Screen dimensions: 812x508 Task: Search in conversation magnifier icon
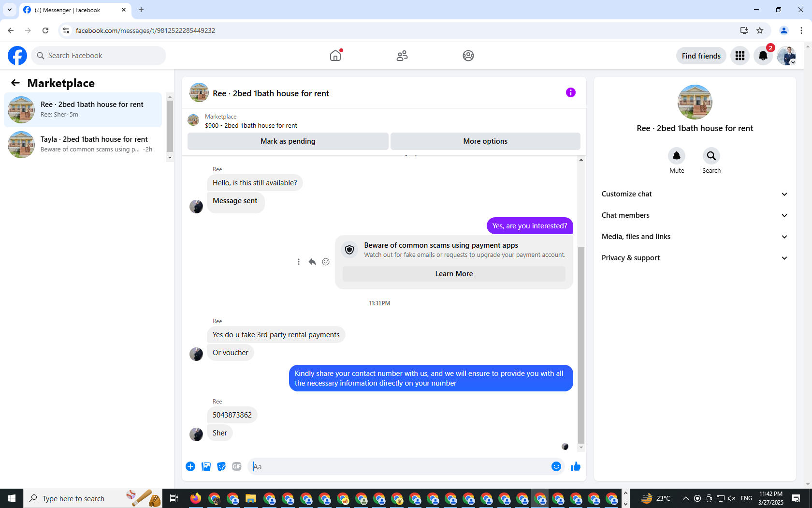[x=711, y=156]
